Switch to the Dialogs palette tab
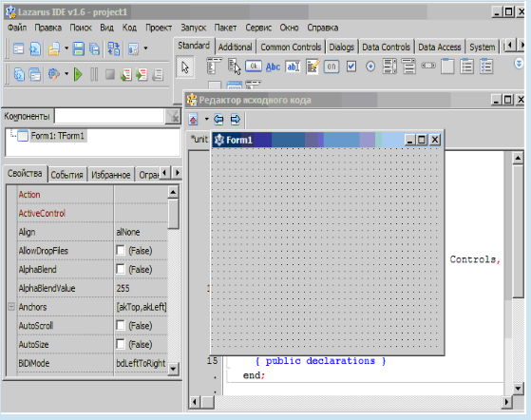531x420 pixels. click(x=341, y=48)
